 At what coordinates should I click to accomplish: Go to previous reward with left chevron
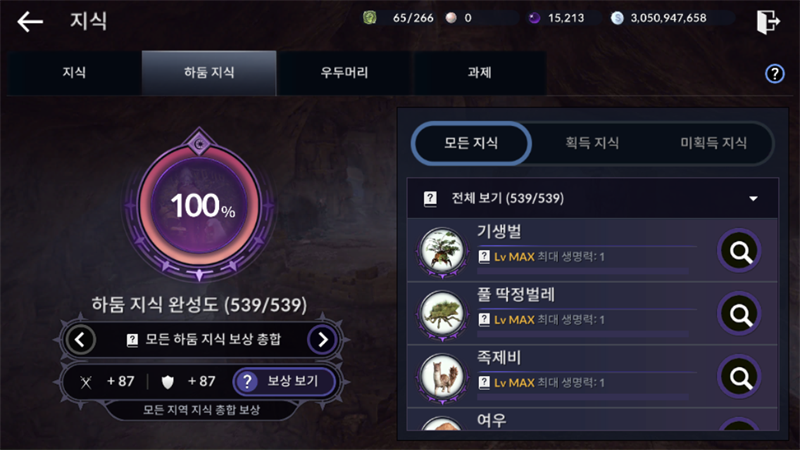point(80,340)
